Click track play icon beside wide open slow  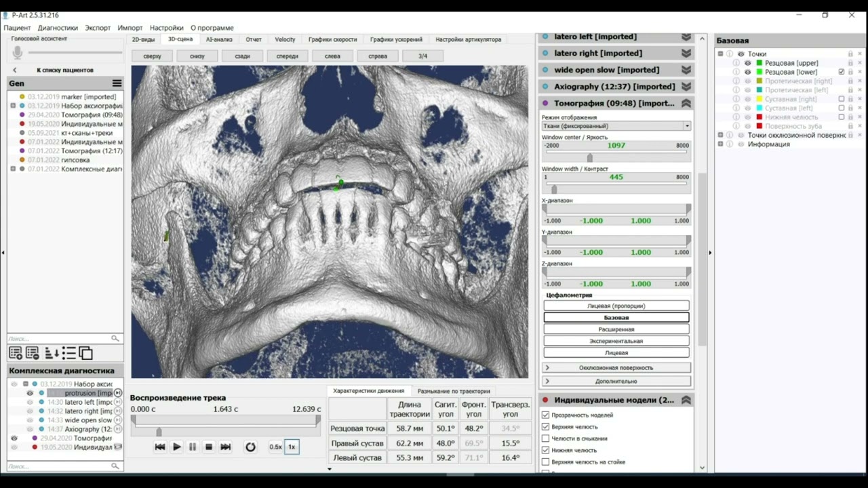pos(117,420)
